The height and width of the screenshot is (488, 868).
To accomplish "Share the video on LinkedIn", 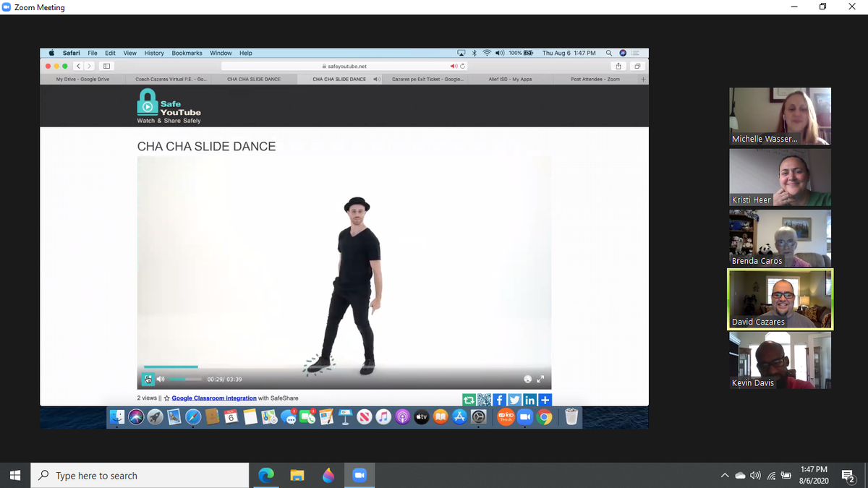I will coord(530,400).
